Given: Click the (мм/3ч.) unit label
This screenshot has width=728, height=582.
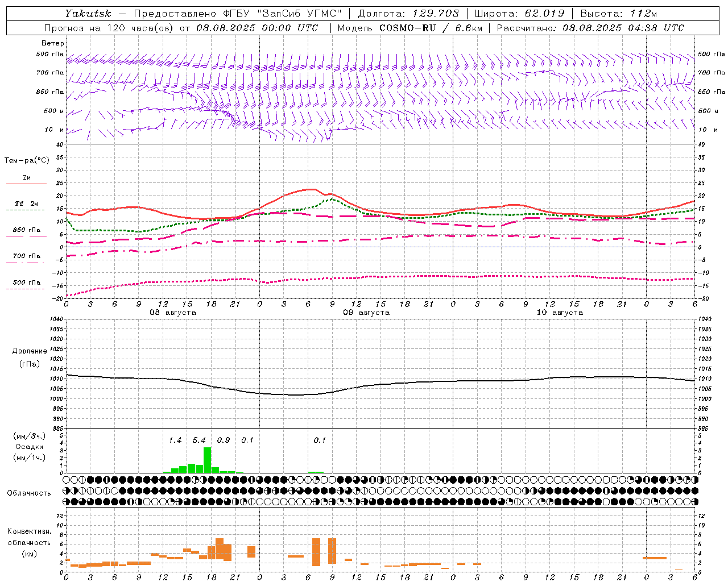Looking at the screenshot, I should point(29,436).
